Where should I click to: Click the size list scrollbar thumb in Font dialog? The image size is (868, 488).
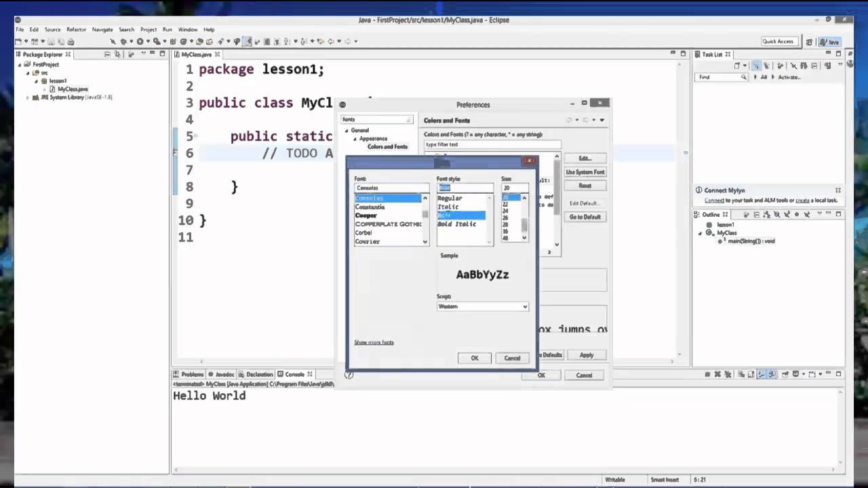point(524,224)
